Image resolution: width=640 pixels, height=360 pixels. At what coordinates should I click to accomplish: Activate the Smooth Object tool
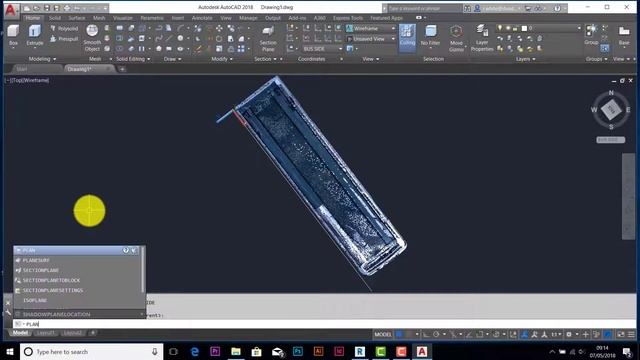pyautogui.click(x=92, y=38)
